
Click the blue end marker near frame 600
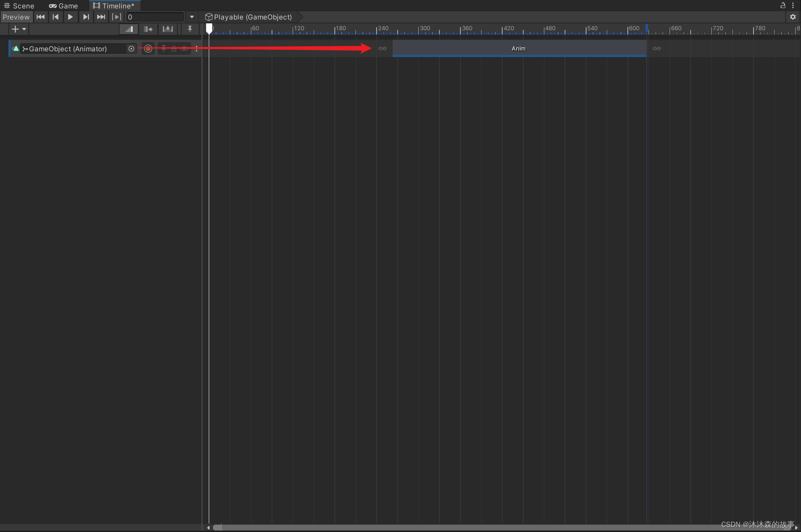coord(647,28)
